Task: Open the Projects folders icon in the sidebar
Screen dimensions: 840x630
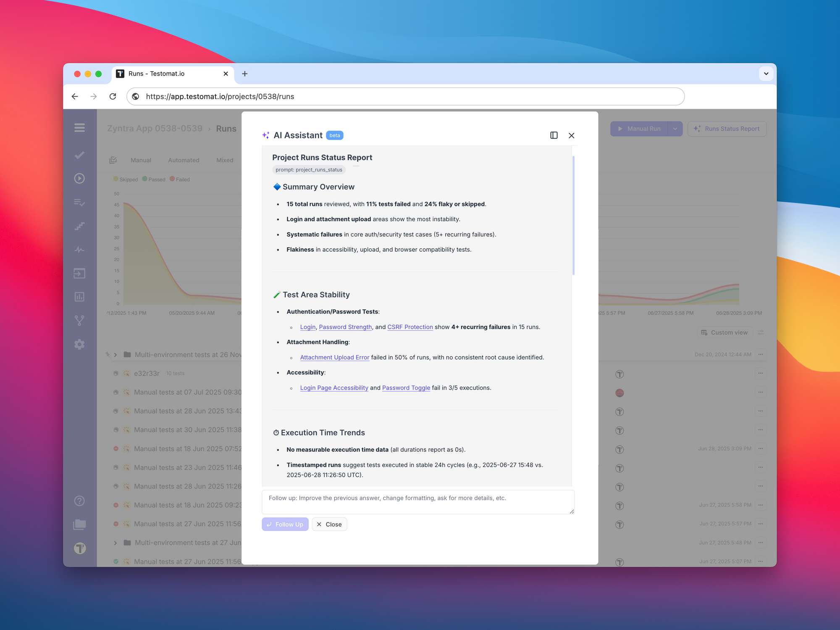Action: (x=79, y=525)
